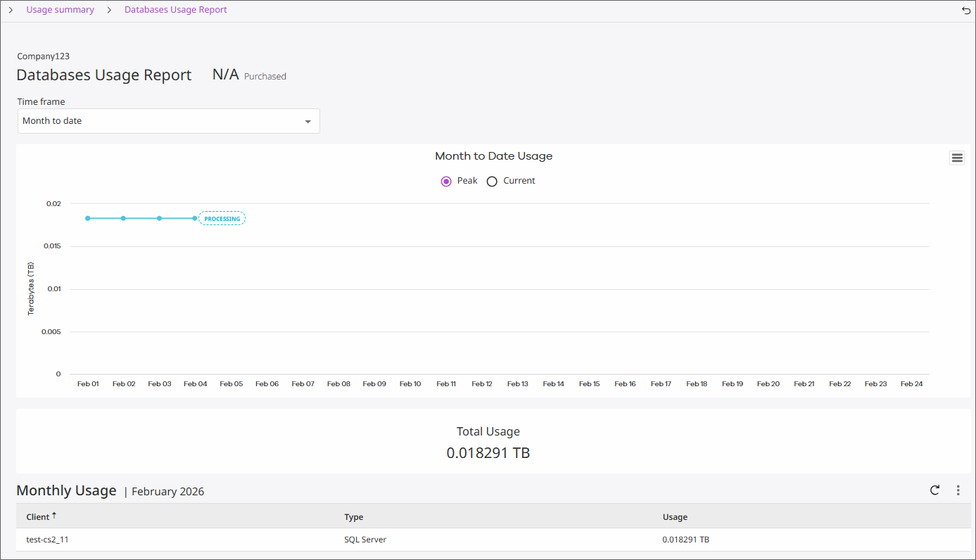Go to Usage summary breadcrumb

click(x=60, y=10)
